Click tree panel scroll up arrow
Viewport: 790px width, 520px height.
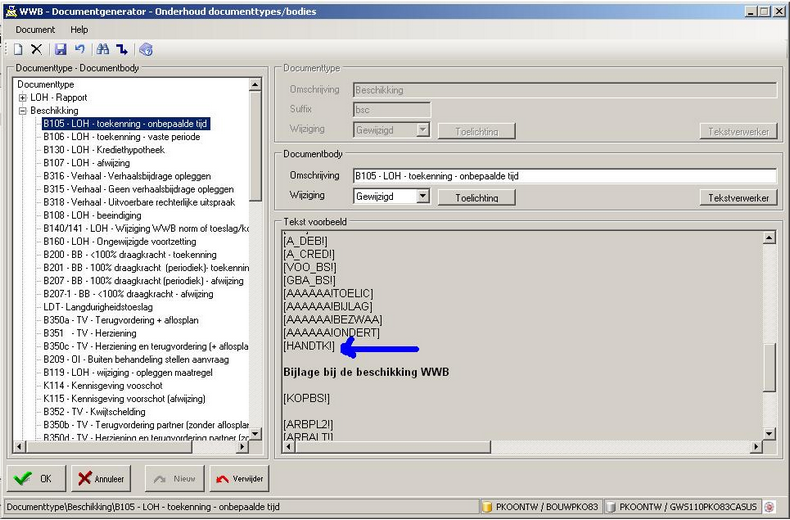(x=255, y=85)
